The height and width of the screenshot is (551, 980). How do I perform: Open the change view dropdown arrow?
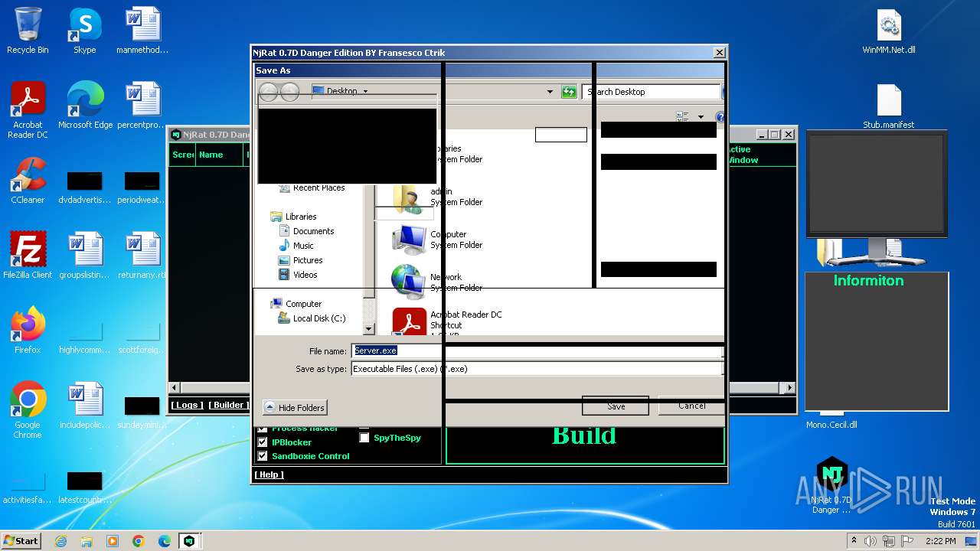(701, 117)
